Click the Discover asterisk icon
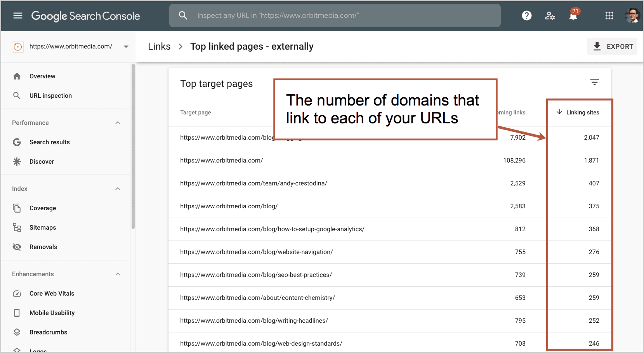644x353 pixels. [17, 161]
